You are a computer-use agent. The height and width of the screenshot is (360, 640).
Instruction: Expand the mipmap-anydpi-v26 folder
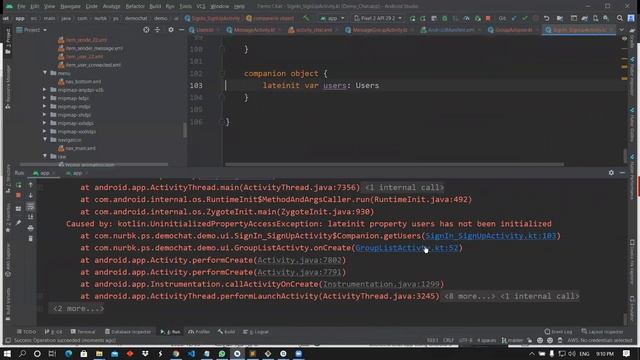click(45, 89)
